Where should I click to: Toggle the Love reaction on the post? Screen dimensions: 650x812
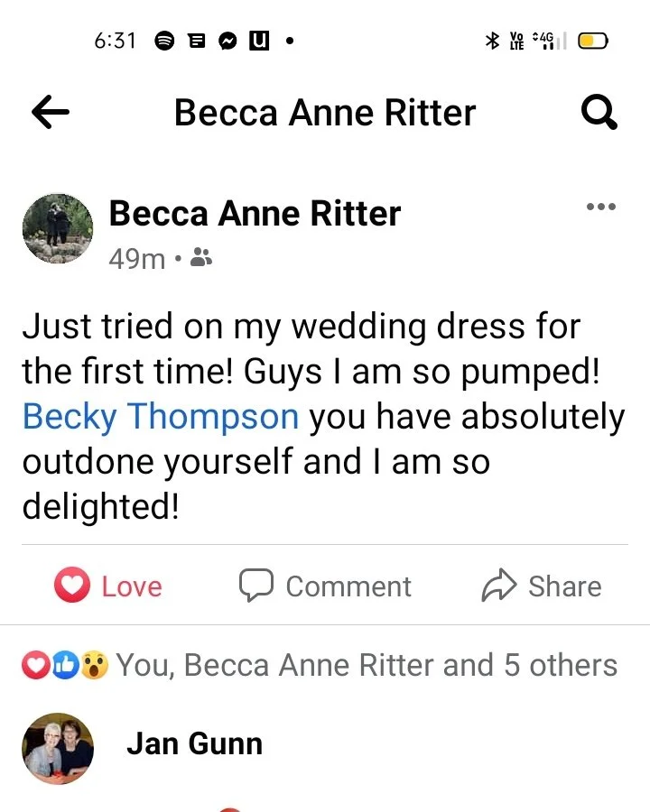point(108,586)
